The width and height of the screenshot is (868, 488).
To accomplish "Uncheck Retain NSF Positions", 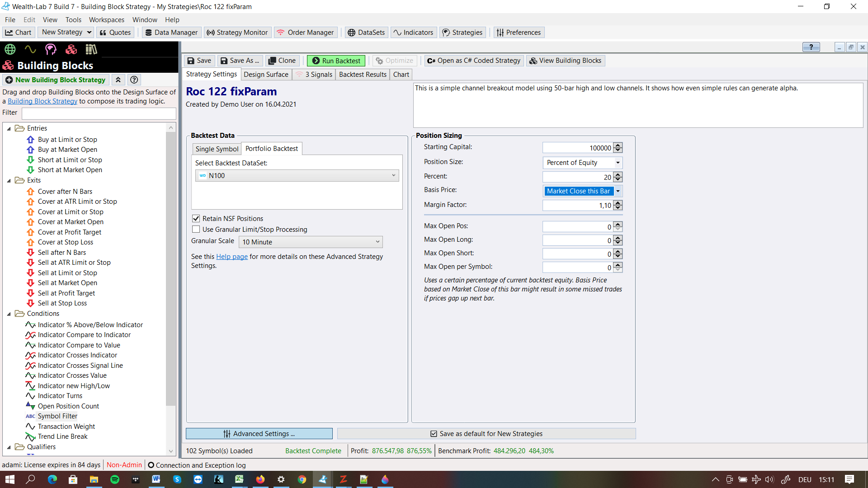I will 196,219.
